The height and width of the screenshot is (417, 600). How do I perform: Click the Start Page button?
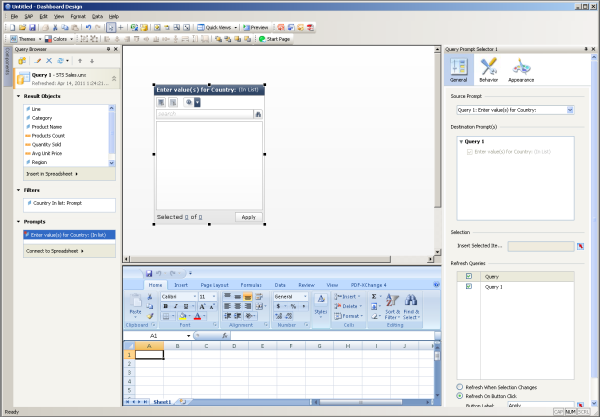(x=275, y=39)
